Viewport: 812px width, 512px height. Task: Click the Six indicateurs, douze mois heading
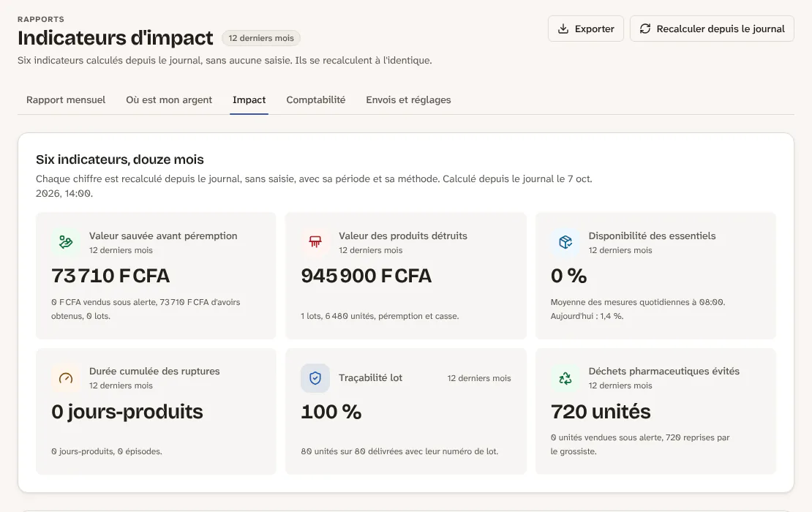120,159
